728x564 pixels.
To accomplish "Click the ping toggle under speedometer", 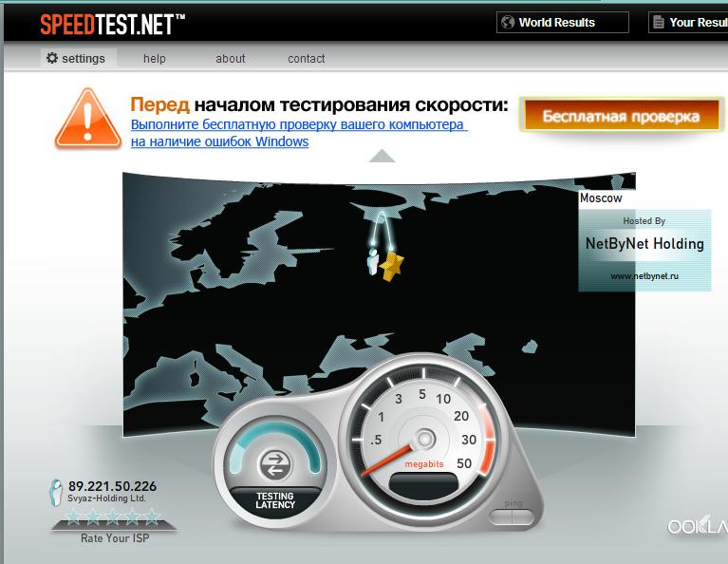I will (x=513, y=517).
